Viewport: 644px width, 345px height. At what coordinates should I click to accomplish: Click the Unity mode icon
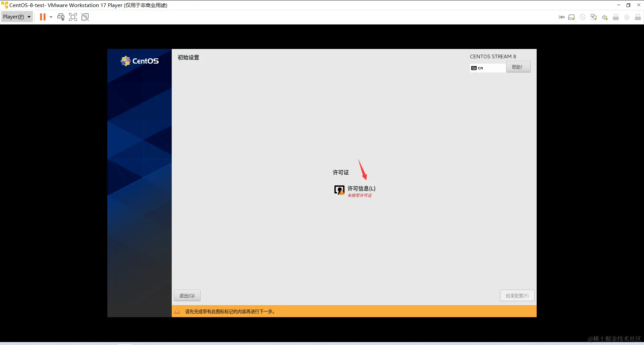click(x=85, y=17)
